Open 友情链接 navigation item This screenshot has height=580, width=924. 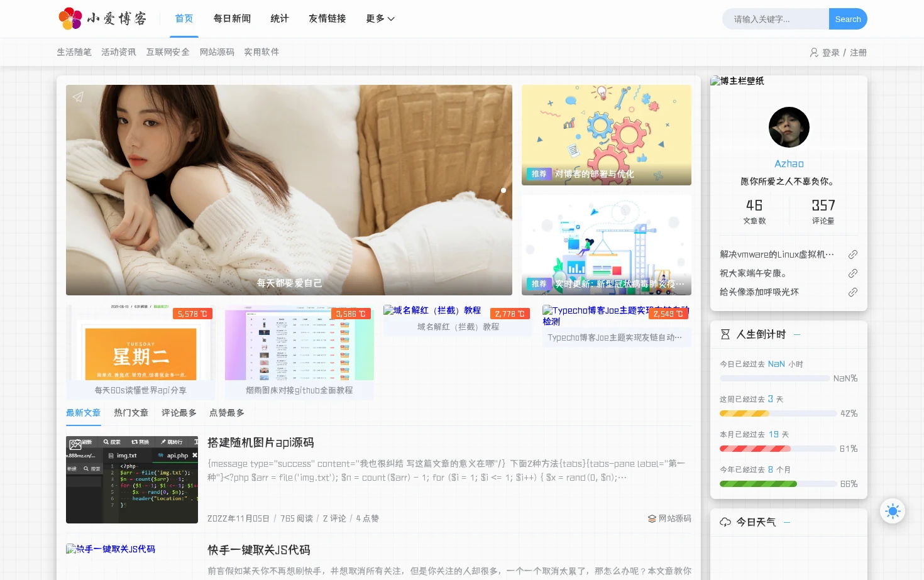point(327,19)
